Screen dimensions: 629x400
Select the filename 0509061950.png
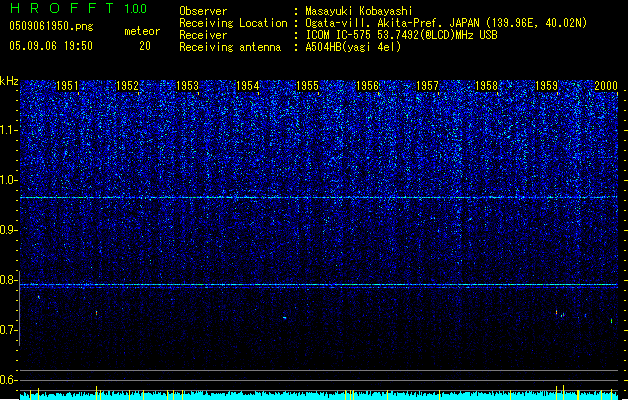click(51, 27)
